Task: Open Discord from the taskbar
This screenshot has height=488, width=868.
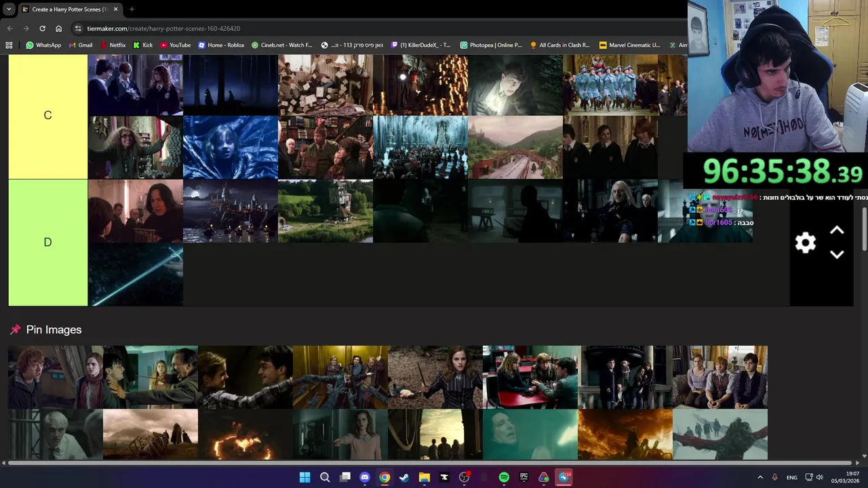Action: (365, 477)
